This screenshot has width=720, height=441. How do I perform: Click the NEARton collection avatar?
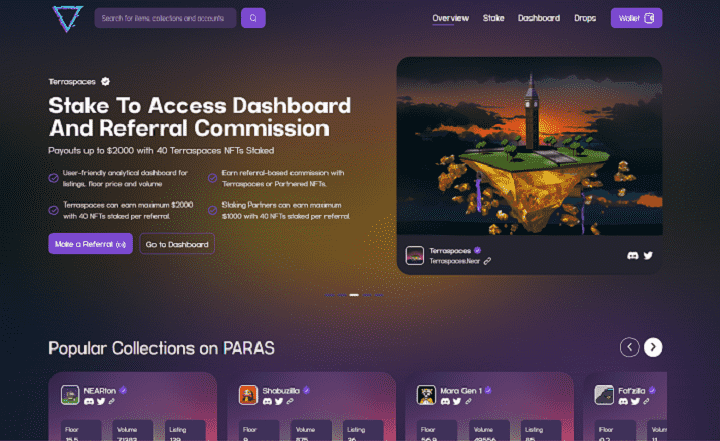click(x=70, y=395)
